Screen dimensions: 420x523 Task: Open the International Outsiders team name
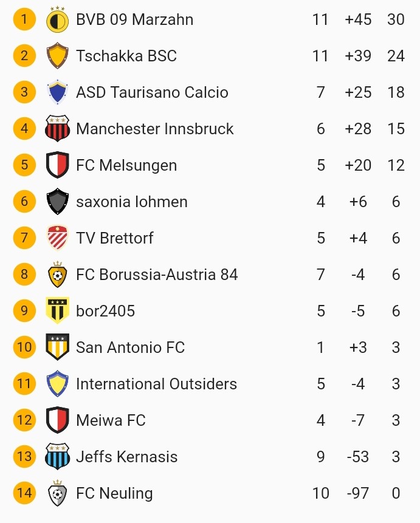(156, 384)
